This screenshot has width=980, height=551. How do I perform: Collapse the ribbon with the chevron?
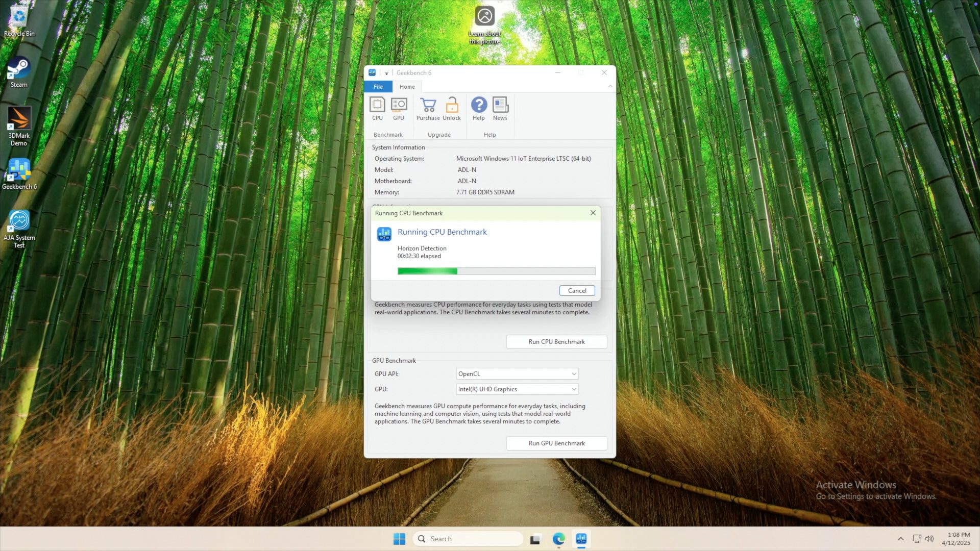tap(610, 87)
